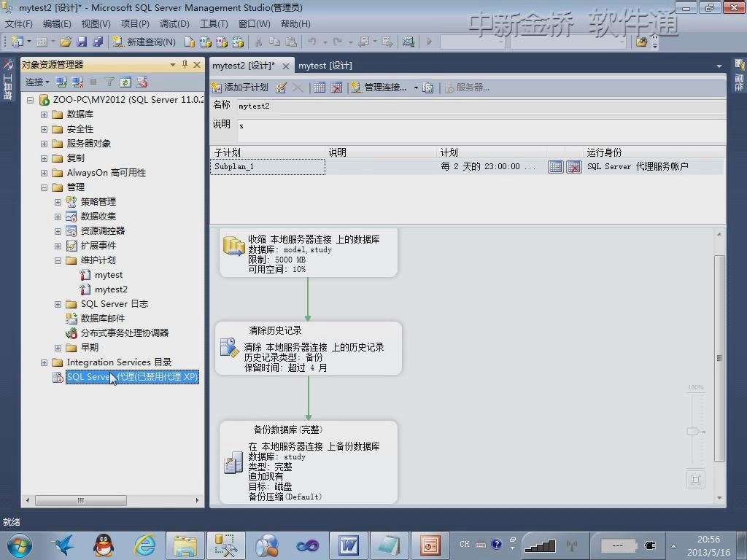Open file with the folder icon
747x560 pixels.
66,42
